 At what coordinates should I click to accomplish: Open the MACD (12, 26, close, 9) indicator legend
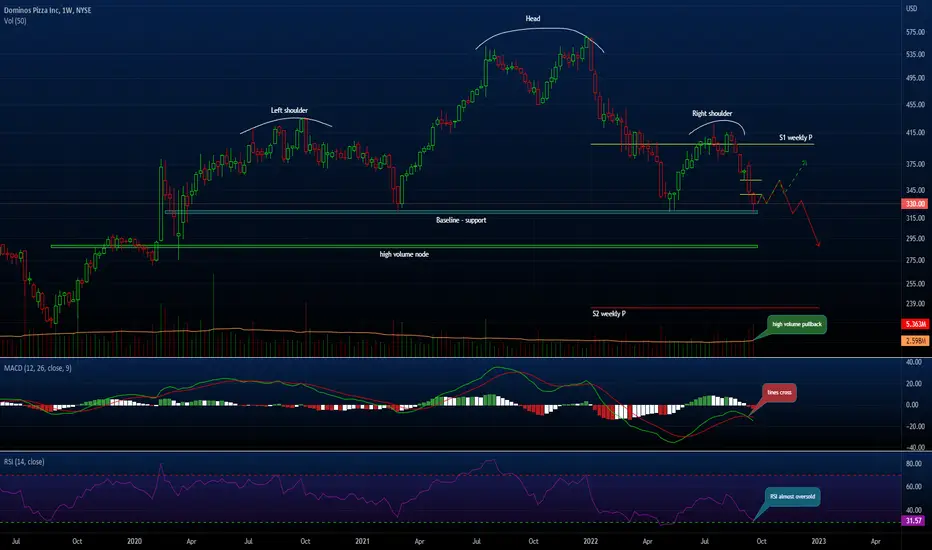pyautogui.click(x=37, y=368)
